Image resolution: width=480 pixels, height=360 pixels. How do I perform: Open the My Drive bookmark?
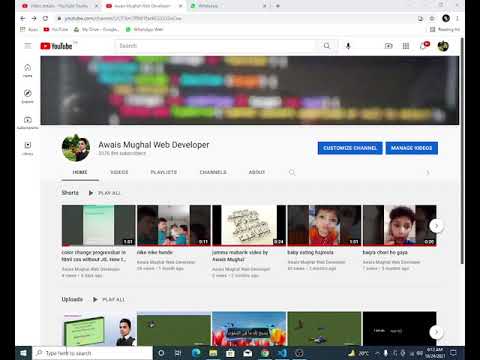coord(97,29)
